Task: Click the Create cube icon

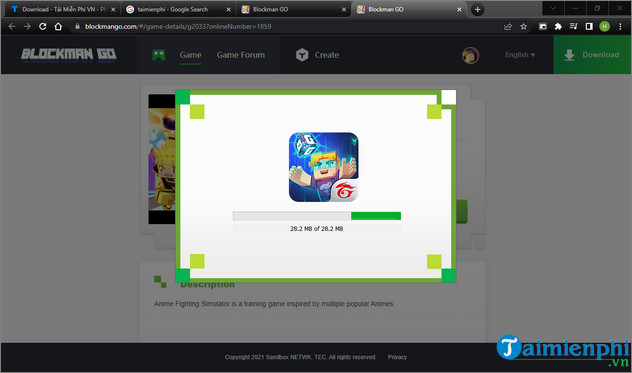Action: tap(302, 55)
